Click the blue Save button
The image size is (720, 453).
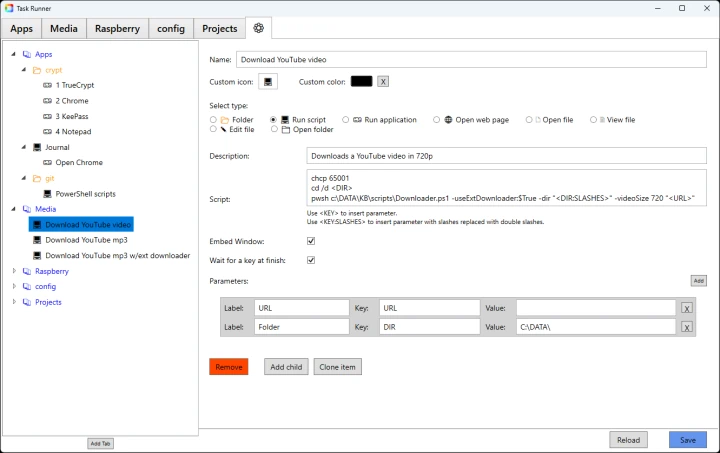coord(688,440)
